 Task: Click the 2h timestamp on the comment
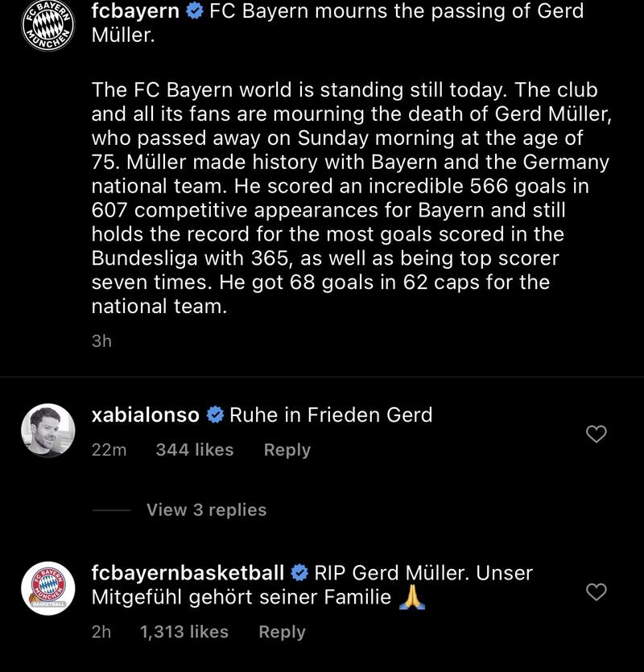101,632
